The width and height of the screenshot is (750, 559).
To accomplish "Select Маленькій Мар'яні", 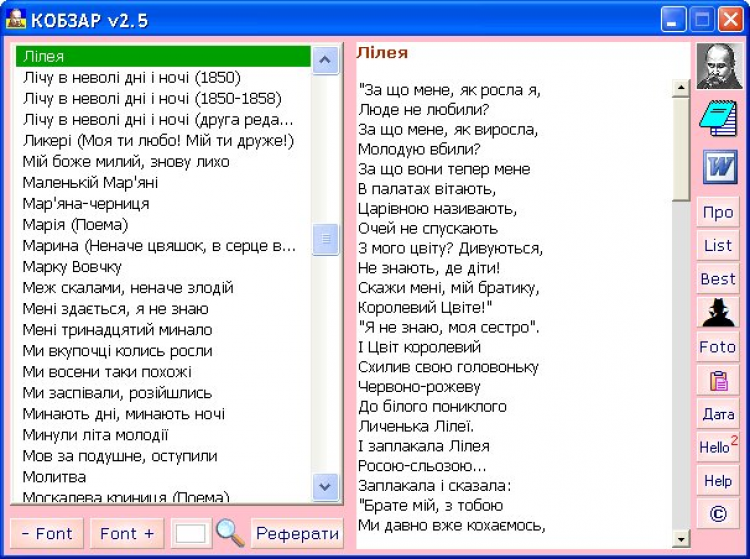I will point(163,183).
